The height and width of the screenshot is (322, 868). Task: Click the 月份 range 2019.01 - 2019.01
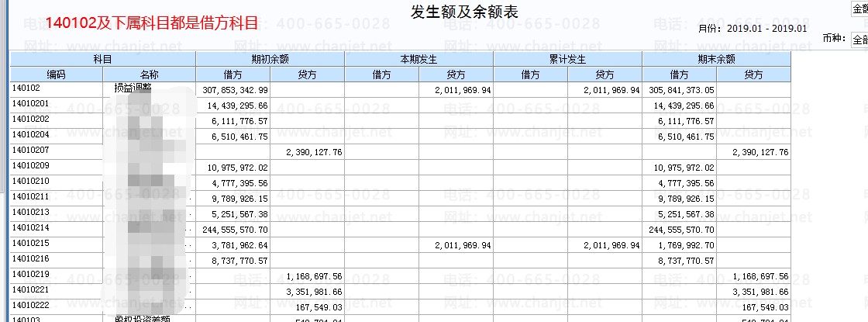coord(766,28)
